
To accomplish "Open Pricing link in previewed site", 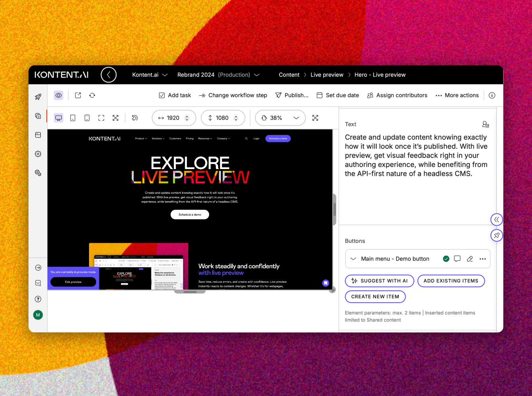I will 190,139.
